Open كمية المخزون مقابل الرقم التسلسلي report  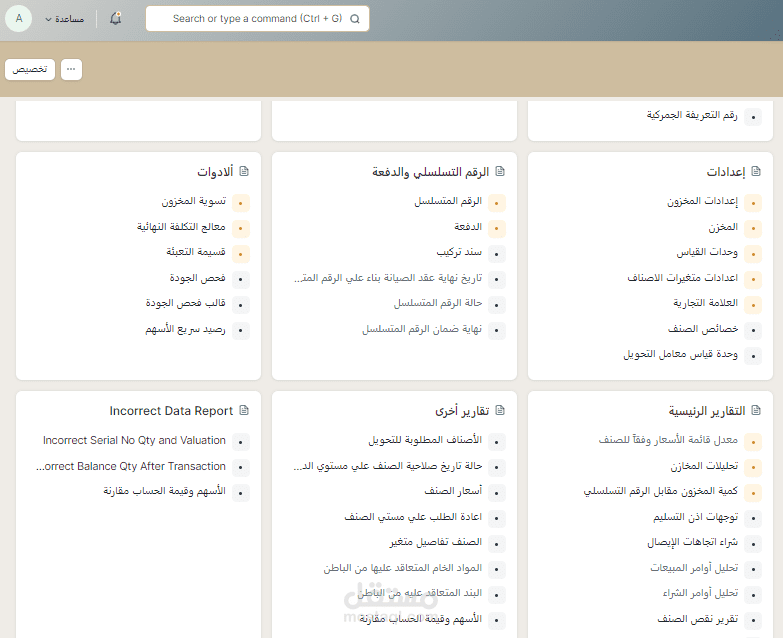coord(661,491)
